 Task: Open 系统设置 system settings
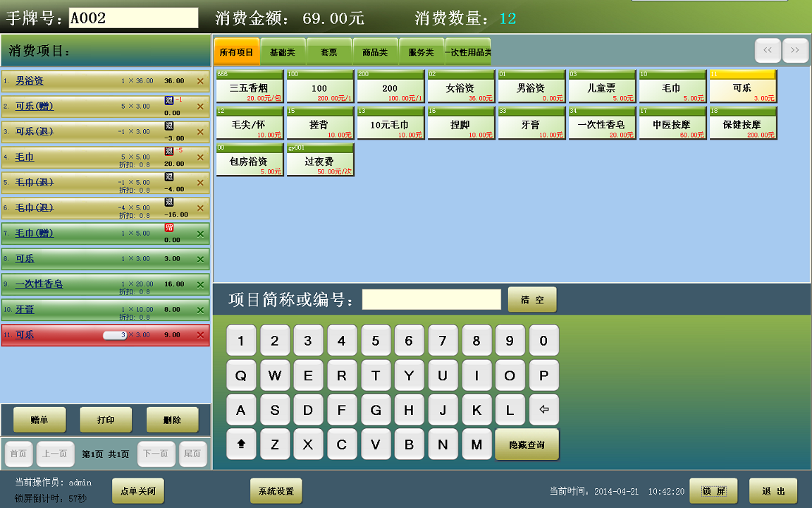click(276, 491)
